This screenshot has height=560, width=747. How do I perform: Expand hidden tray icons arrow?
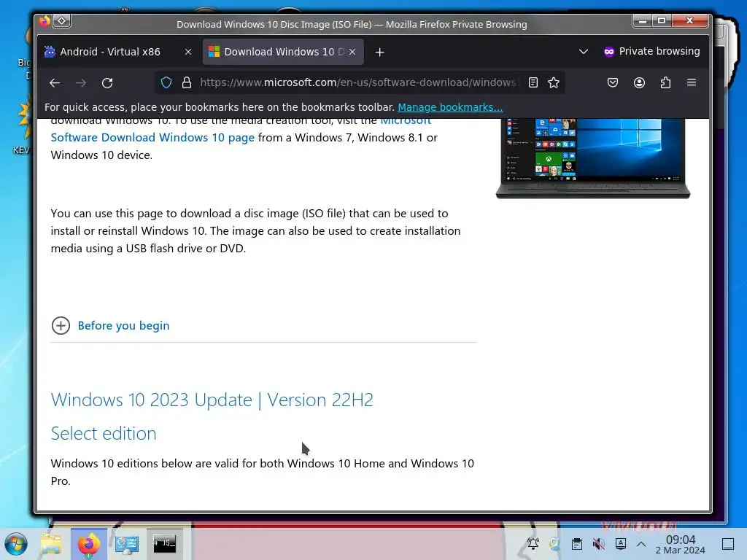click(x=641, y=544)
